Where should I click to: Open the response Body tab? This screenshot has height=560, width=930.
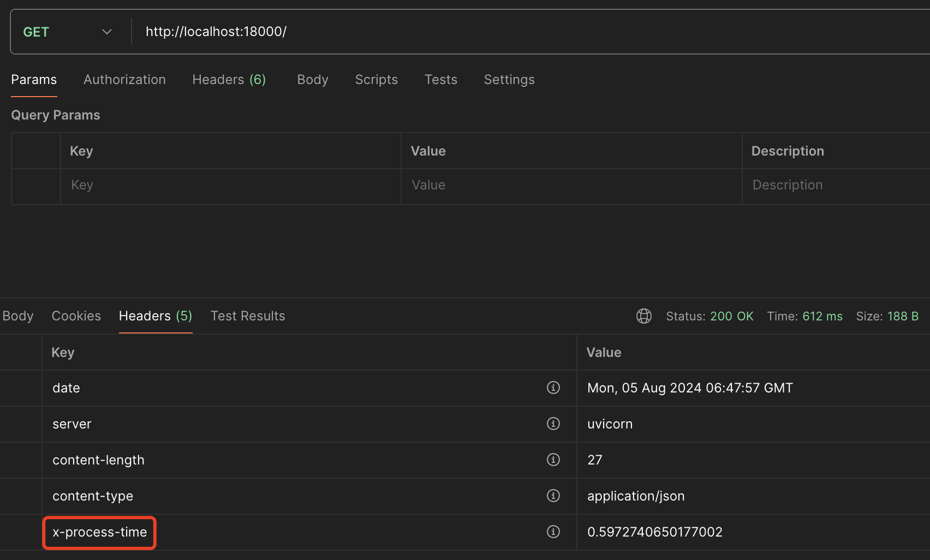(18, 316)
